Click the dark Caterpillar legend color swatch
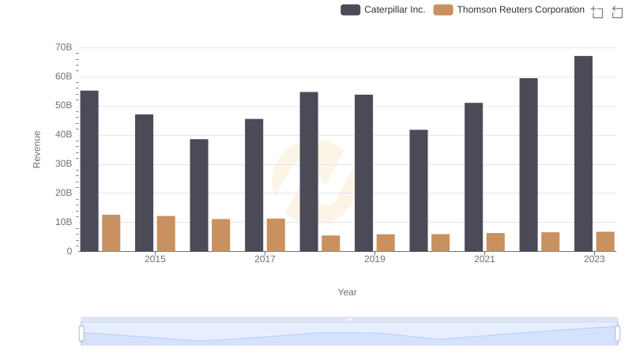 [x=350, y=9]
